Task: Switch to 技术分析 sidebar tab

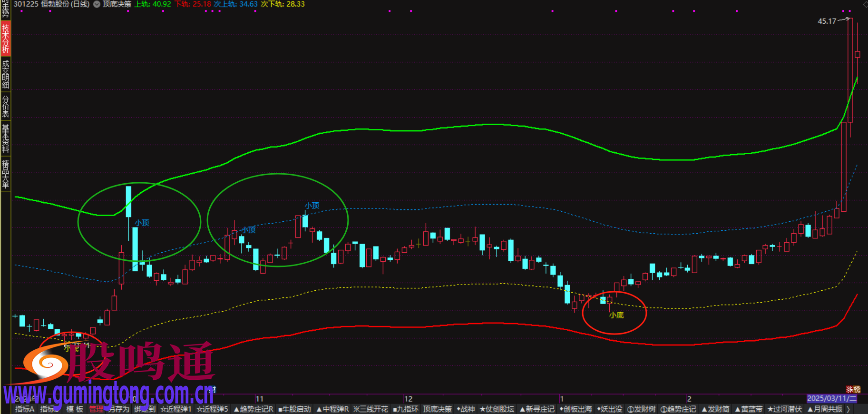Action: point(5,38)
